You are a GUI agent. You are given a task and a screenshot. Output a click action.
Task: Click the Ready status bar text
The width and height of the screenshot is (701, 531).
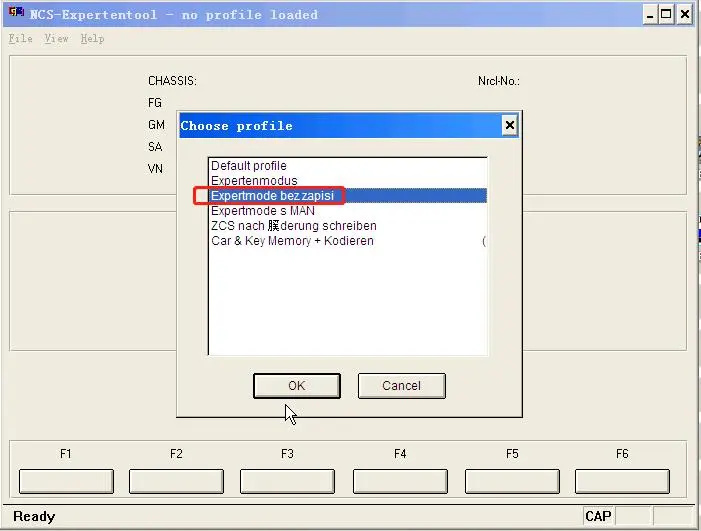(x=34, y=516)
